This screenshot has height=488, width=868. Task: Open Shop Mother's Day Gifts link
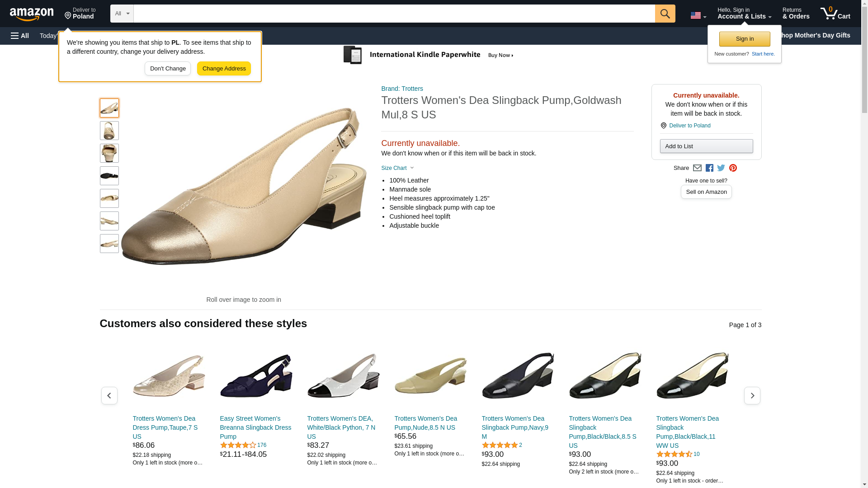pos(817,35)
